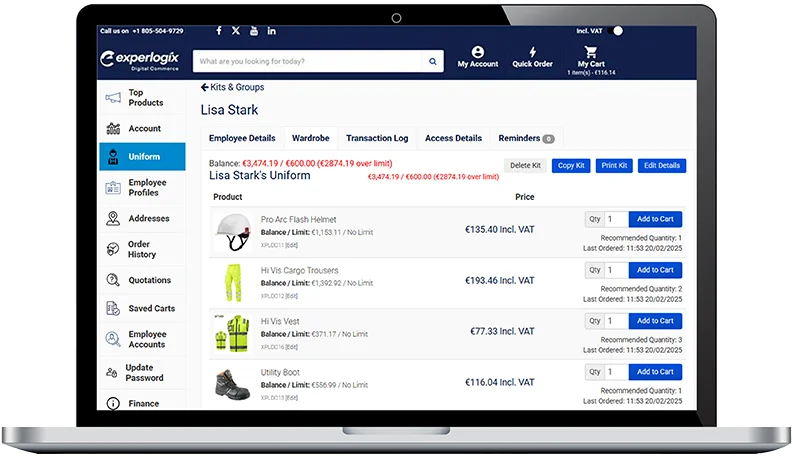The image size is (793, 467).
Task: Open the Transaction Log tab
Action: click(x=377, y=138)
